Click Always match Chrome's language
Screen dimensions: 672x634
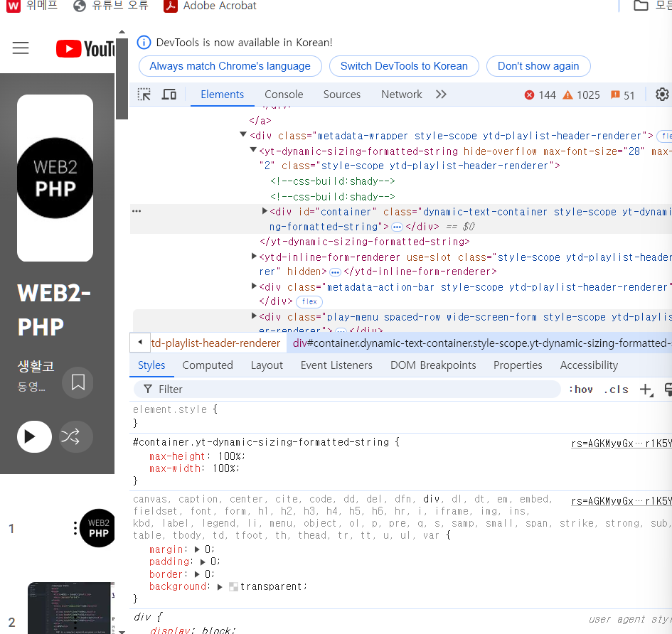(x=230, y=66)
